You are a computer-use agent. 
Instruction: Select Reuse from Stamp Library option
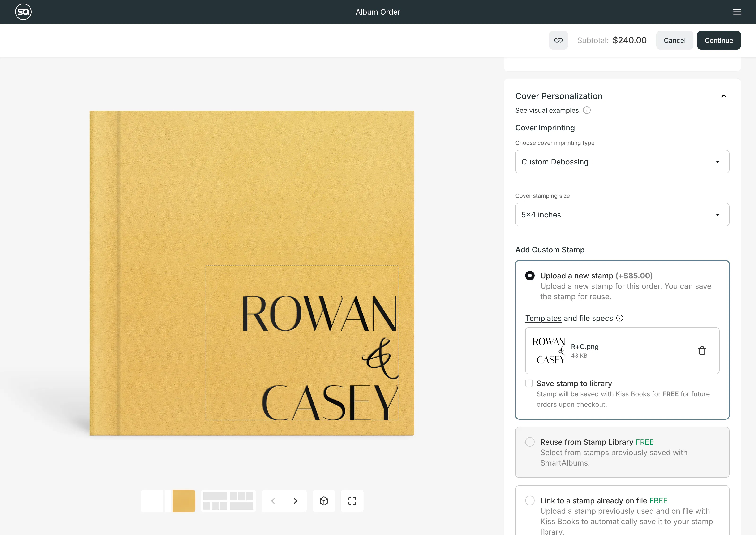click(x=529, y=442)
